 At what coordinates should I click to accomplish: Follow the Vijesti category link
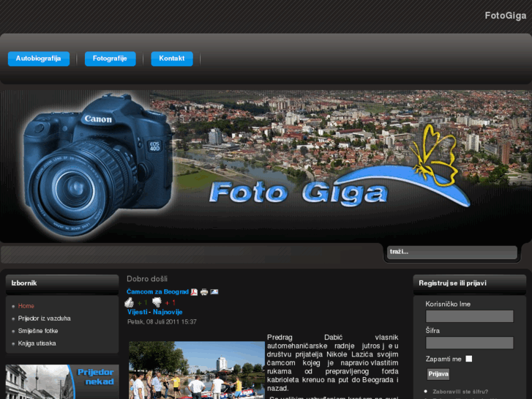[x=138, y=312]
